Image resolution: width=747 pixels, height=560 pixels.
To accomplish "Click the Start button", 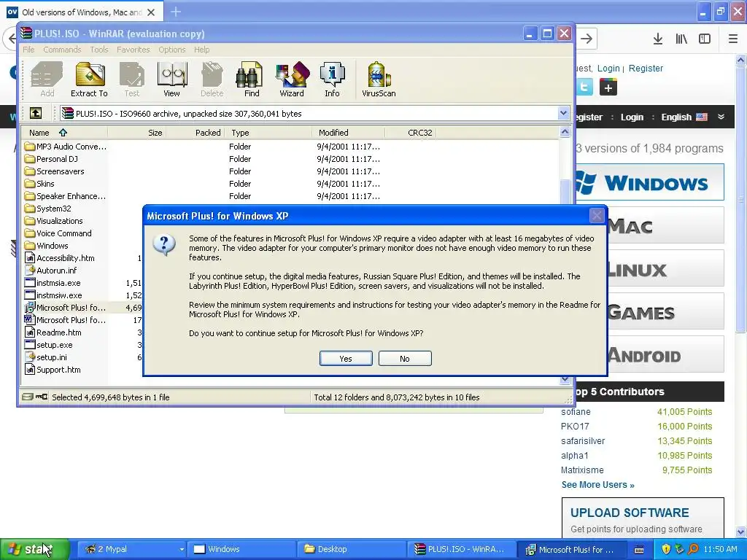I will [34, 549].
